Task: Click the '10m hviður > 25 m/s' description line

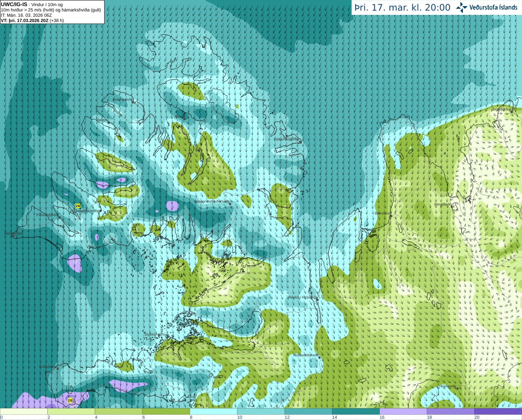Action: tap(51, 10)
